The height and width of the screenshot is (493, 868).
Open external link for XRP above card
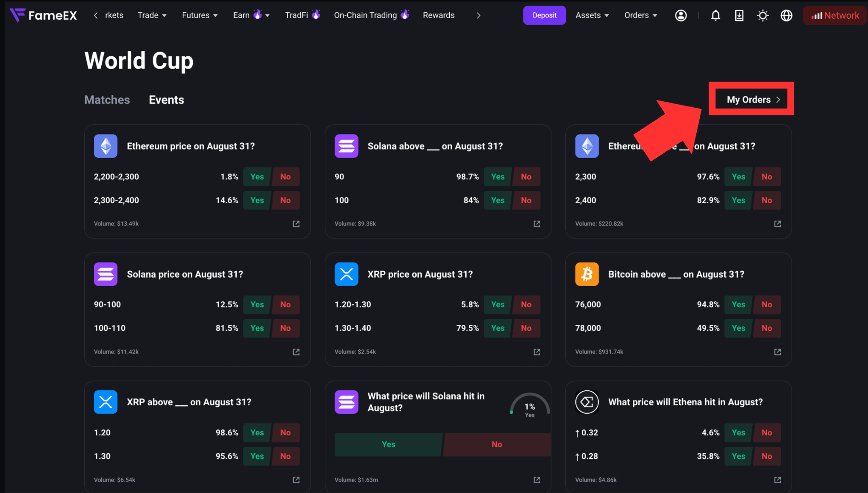296,480
